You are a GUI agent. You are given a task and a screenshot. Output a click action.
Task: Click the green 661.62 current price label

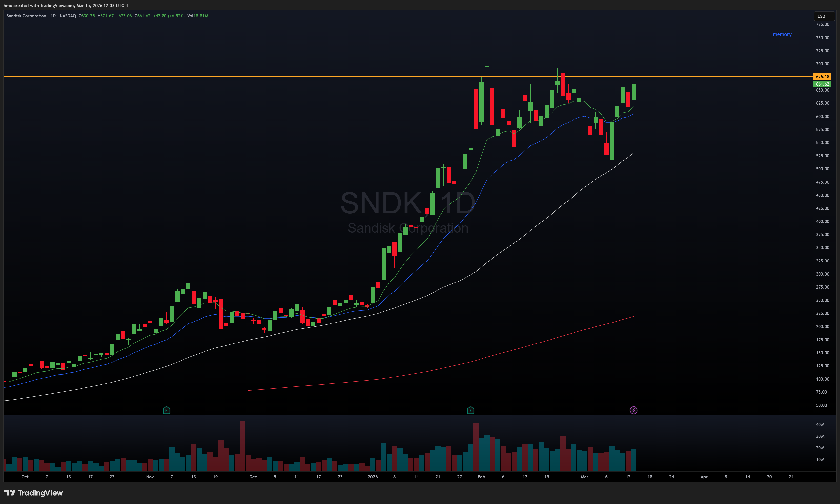click(x=822, y=84)
